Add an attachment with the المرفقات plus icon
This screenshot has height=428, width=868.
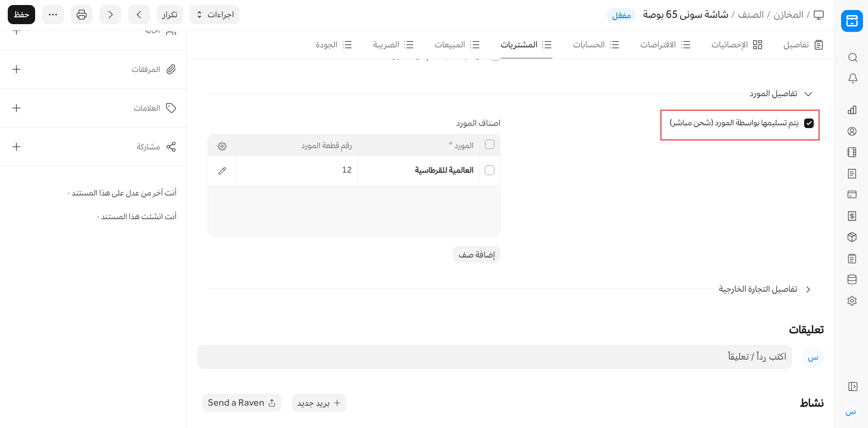coord(16,69)
